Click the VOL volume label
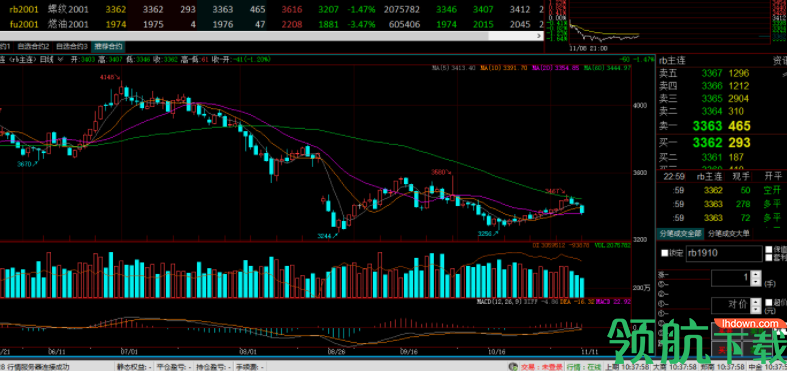Image resolution: width=787 pixels, height=371 pixels. click(612, 245)
